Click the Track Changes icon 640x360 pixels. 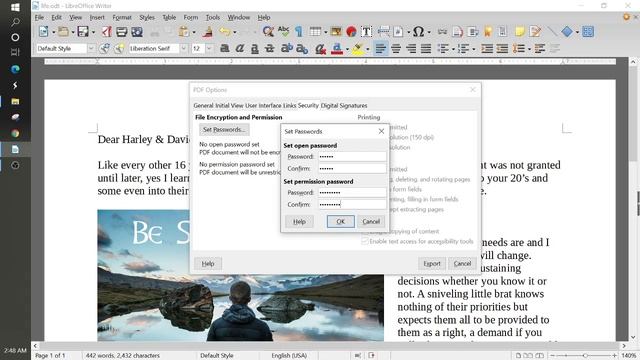535,31
